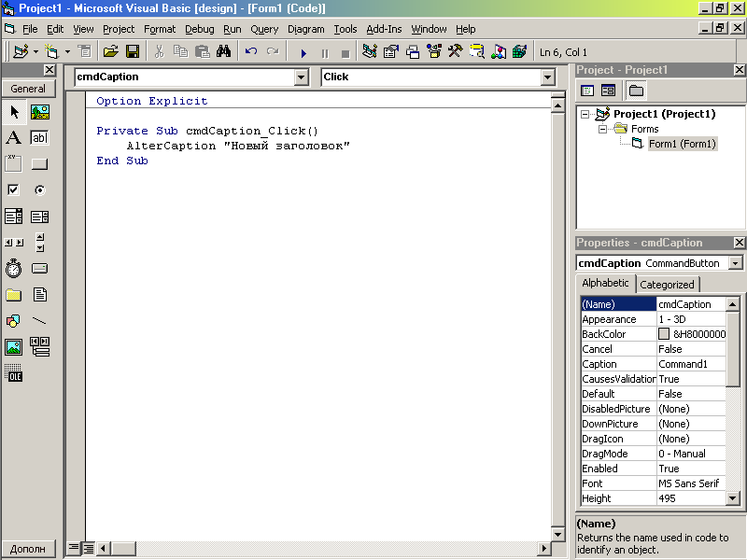Image resolution: width=747 pixels, height=560 pixels.
Task: Select the Line control tool
Action: click(x=40, y=321)
